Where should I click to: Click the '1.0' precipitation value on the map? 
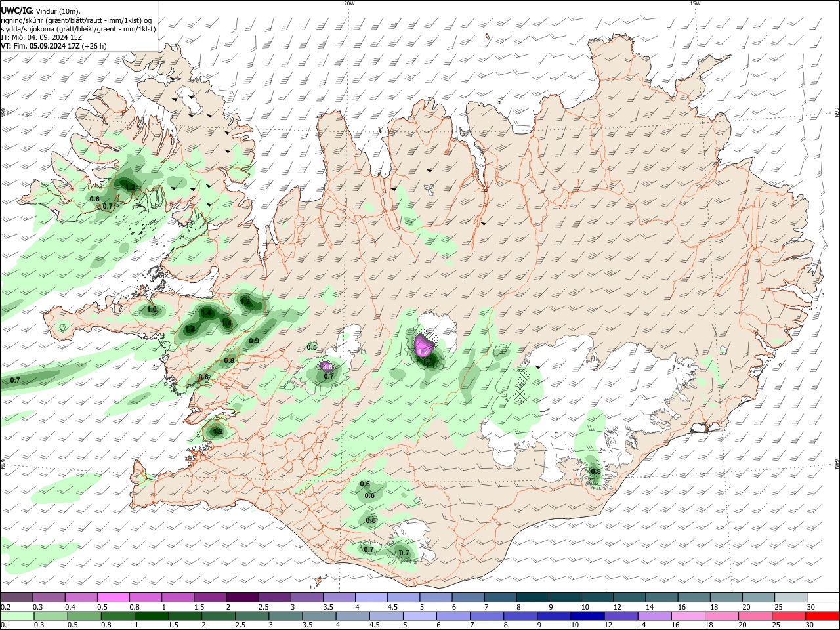tap(152, 310)
